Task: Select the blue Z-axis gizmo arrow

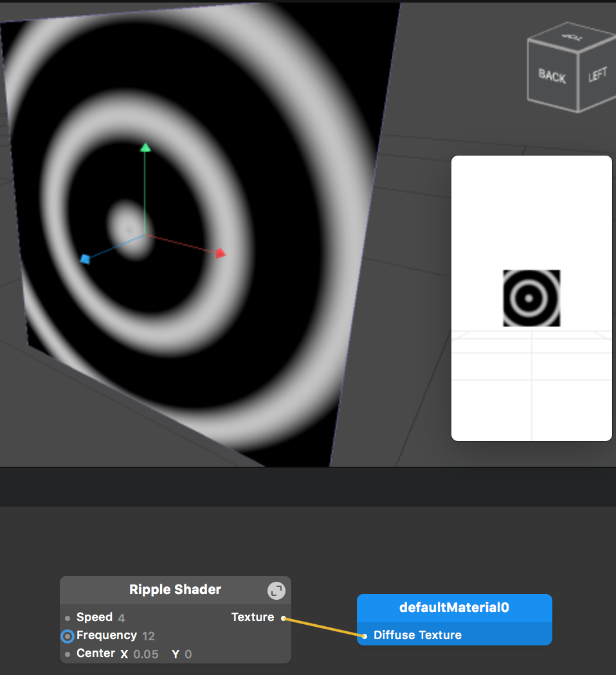Action: click(86, 259)
